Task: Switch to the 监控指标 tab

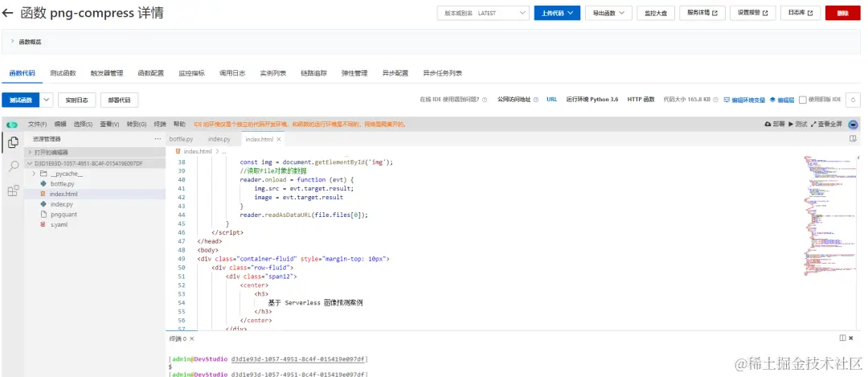Action: tap(191, 73)
